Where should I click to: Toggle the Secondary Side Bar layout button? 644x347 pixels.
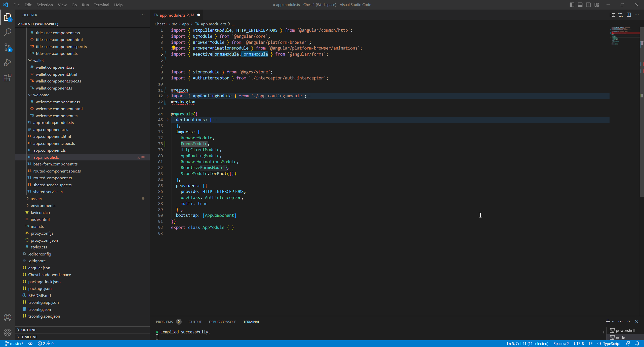(x=588, y=5)
